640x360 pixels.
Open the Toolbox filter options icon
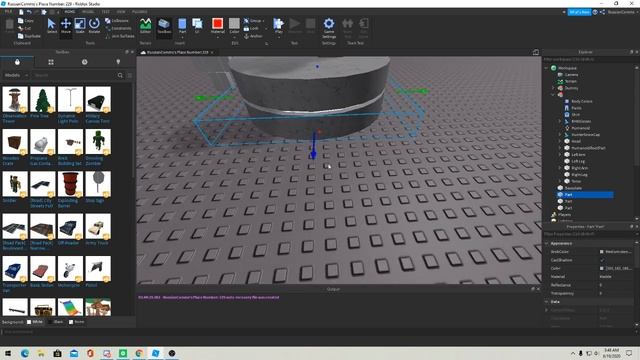tap(130, 75)
